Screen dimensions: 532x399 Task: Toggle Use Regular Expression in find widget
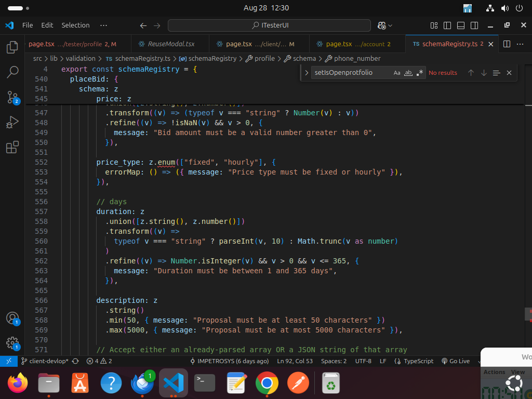pyautogui.click(x=420, y=73)
